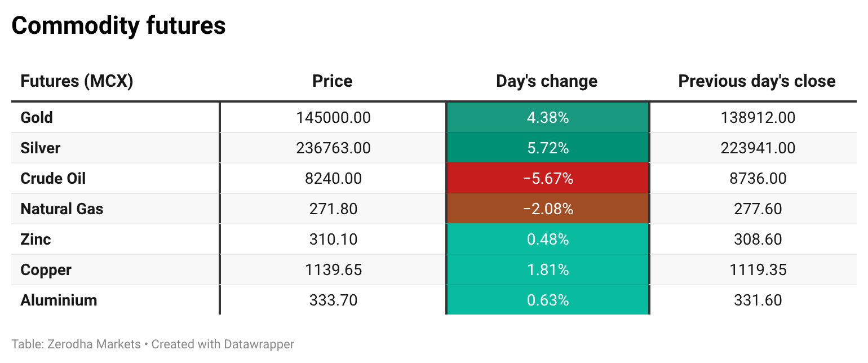Click the brown -2.08% Natural Gas cell
This screenshot has width=868, height=363.
pyautogui.click(x=548, y=209)
